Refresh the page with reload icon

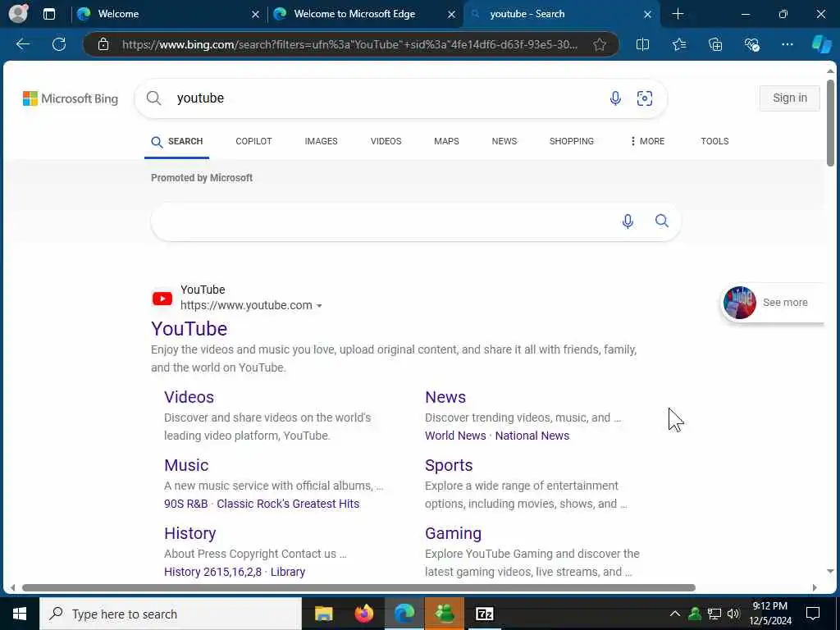[x=59, y=44]
